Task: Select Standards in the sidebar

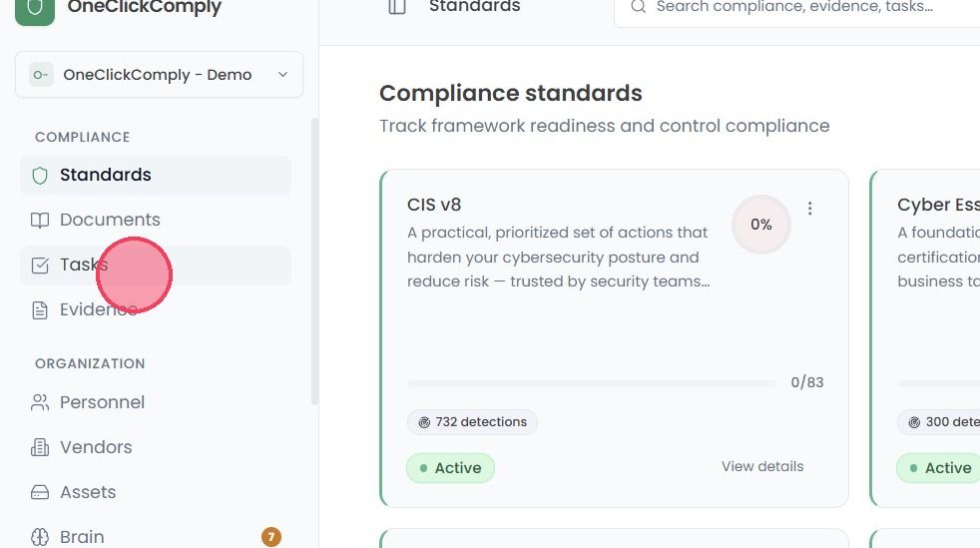Action: pyautogui.click(x=156, y=175)
